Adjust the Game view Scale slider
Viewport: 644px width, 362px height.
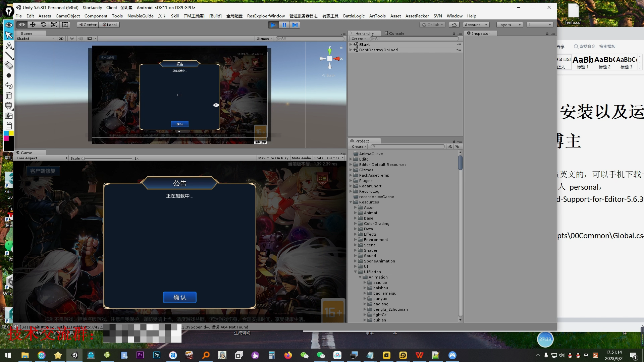click(84, 158)
